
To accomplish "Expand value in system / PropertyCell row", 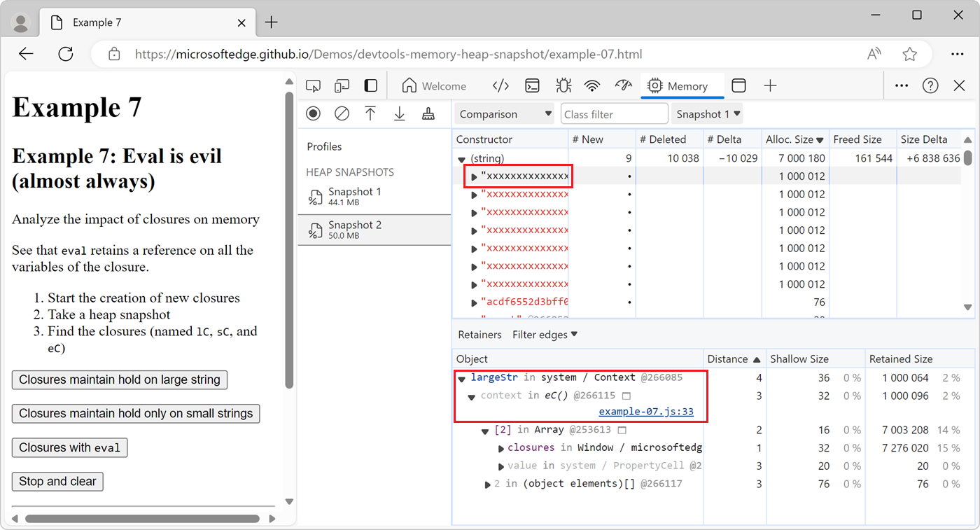I will coord(500,466).
